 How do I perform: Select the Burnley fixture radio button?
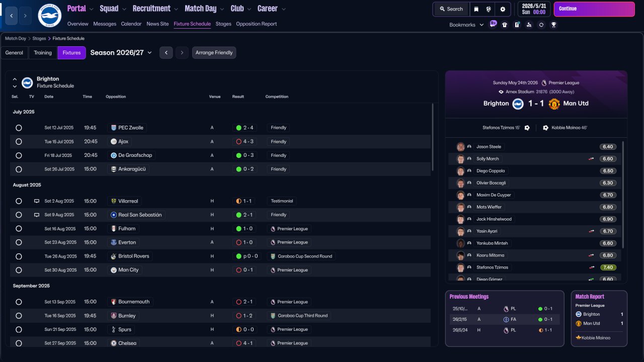tap(19, 316)
